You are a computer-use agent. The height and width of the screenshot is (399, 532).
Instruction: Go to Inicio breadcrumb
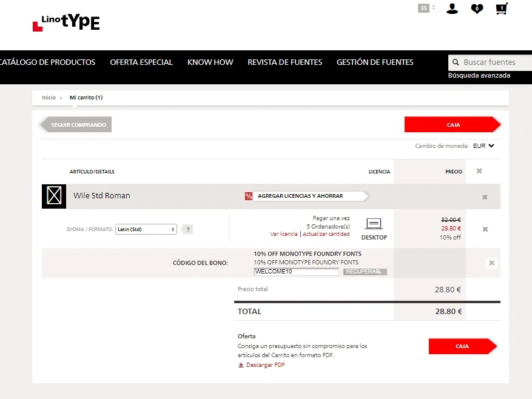pos(49,98)
